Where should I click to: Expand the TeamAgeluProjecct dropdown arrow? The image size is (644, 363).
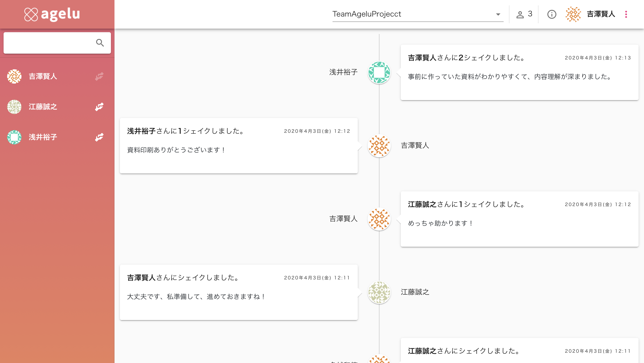(498, 15)
